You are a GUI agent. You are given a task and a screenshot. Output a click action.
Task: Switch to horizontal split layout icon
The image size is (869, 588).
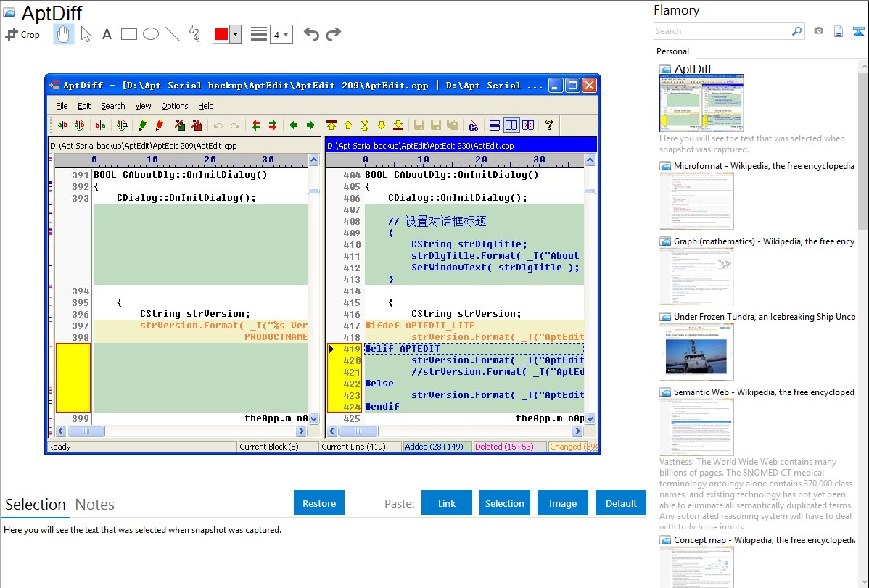pos(495,125)
